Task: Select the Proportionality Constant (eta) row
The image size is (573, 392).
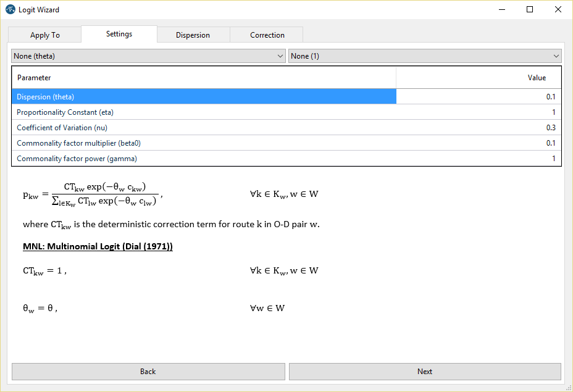Action: pyautogui.click(x=204, y=112)
